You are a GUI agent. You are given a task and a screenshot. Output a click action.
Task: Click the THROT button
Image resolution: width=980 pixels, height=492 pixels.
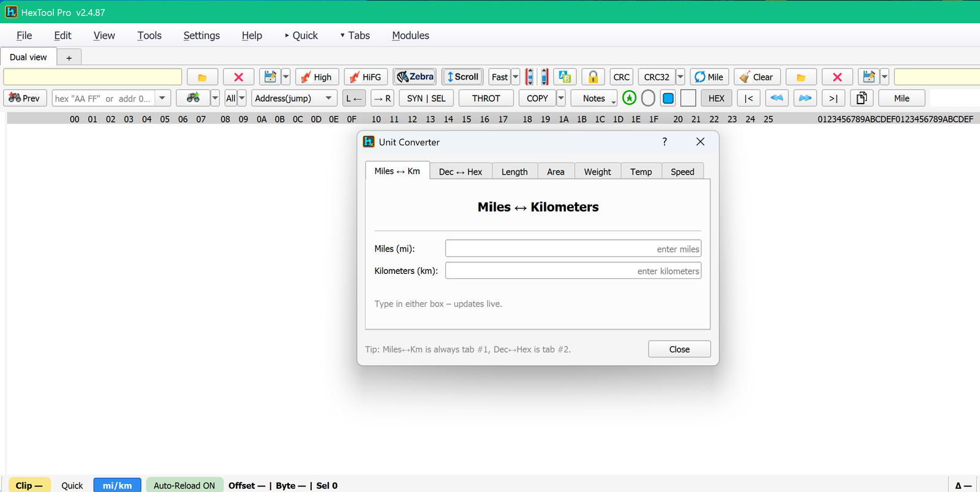tap(486, 98)
